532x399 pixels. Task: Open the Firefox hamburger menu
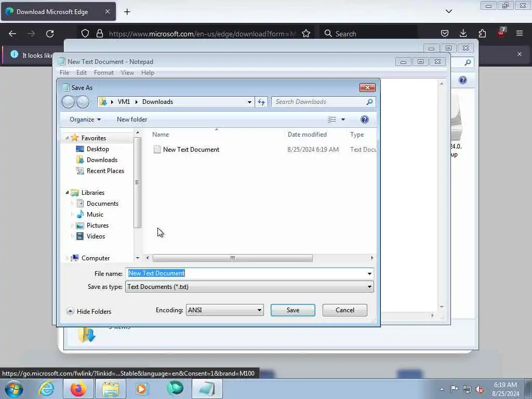click(x=520, y=33)
